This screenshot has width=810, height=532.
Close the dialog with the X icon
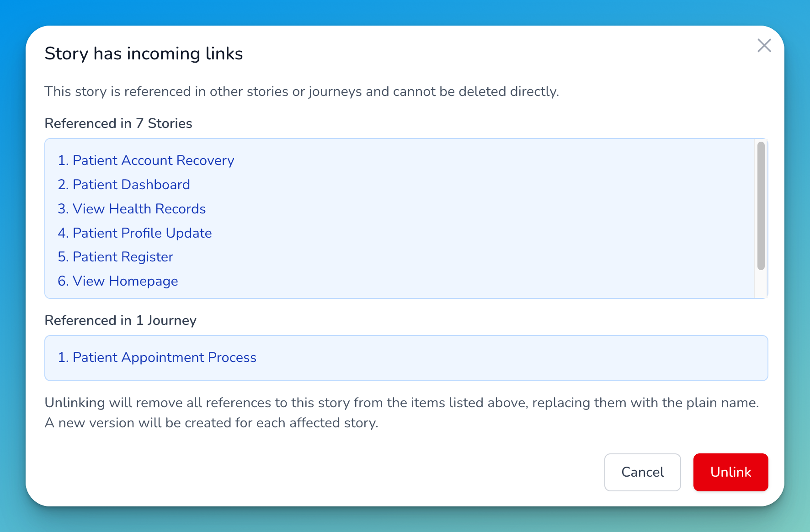[764, 46]
